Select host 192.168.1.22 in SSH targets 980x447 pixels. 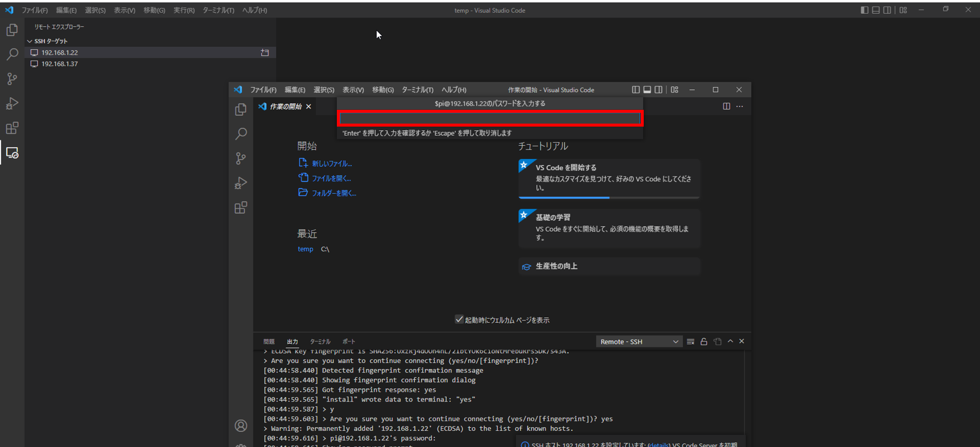(150, 53)
